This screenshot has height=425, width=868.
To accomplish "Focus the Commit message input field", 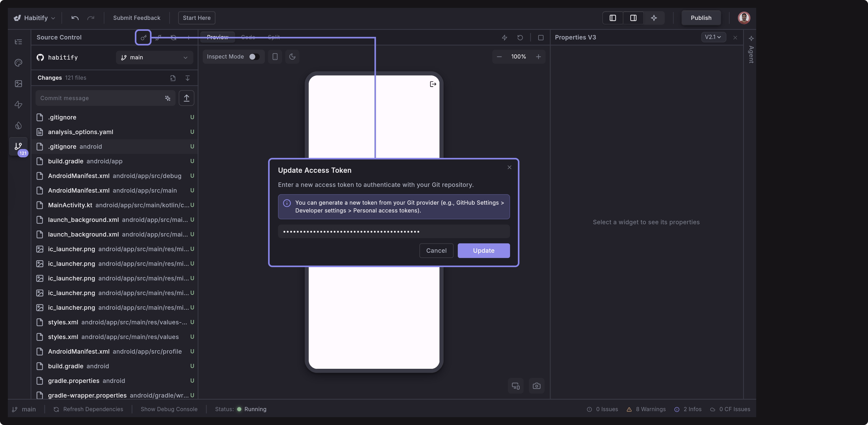I will click(x=98, y=98).
